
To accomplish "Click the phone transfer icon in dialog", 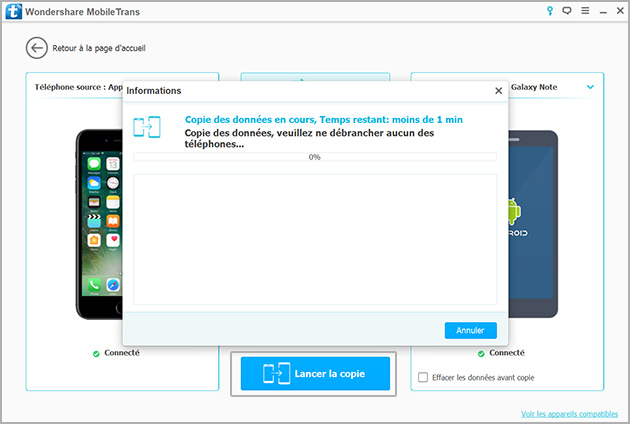I will tap(147, 127).
